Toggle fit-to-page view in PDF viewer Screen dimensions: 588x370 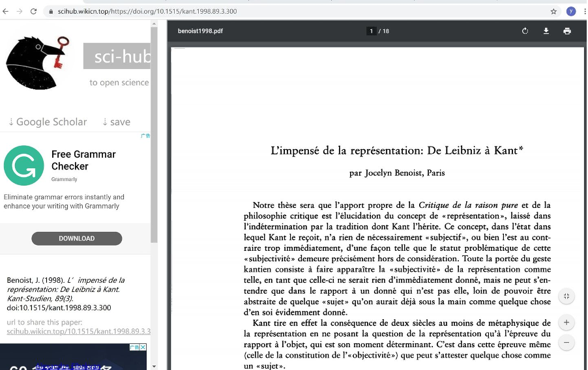coord(566,296)
